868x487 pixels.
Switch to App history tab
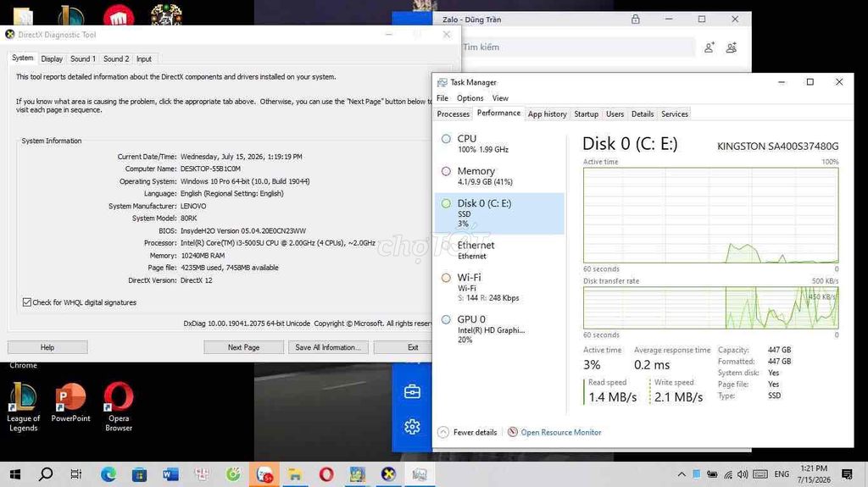pos(547,114)
